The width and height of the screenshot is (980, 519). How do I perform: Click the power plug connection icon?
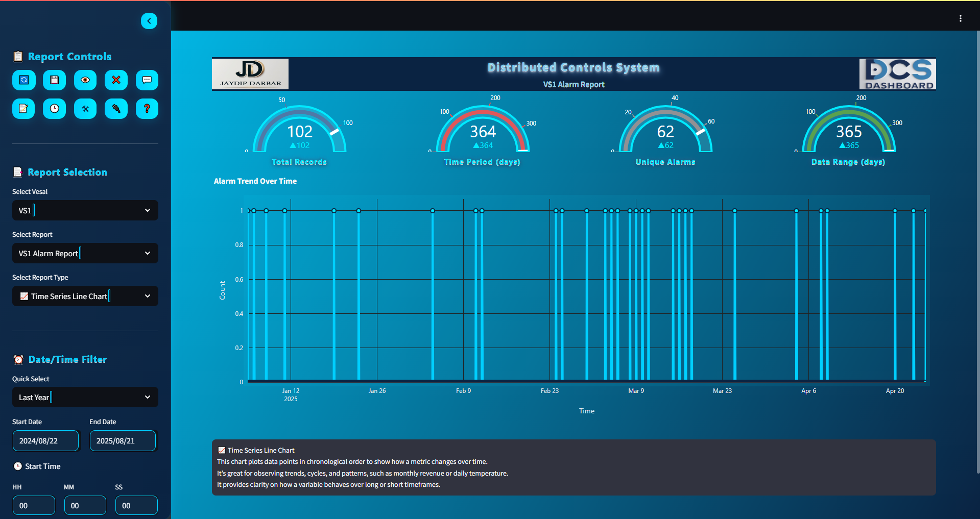[116, 109]
